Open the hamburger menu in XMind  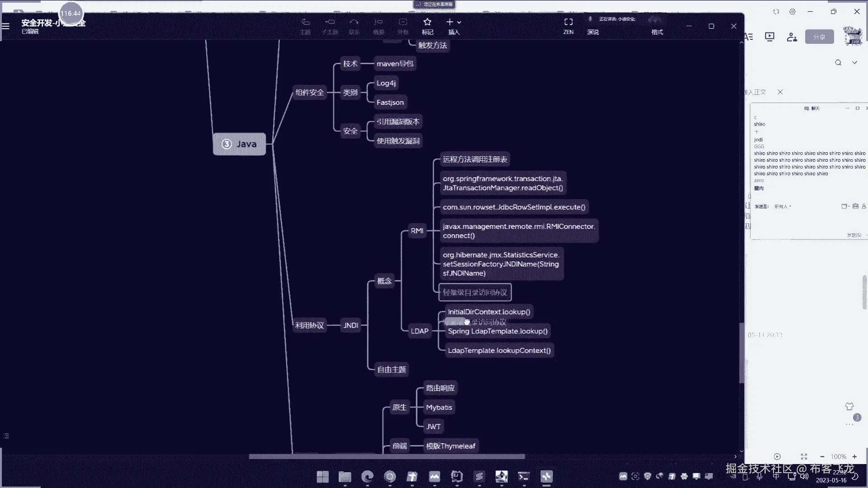(x=6, y=26)
